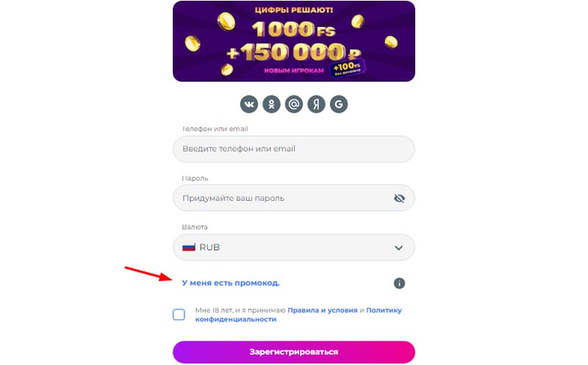The height and width of the screenshot is (365, 588).
Task: Click 'У меня есть промокод' link
Action: (x=231, y=283)
